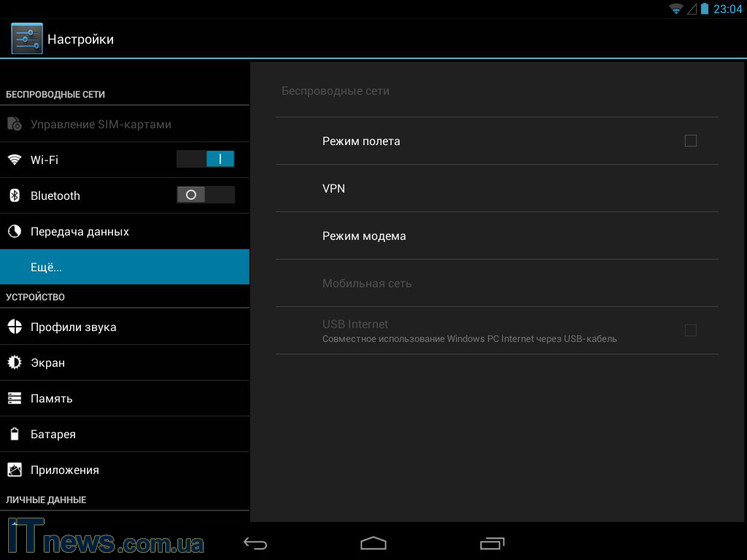Click the Settings app icon in header
747x560 pixels.
[27, 39]
